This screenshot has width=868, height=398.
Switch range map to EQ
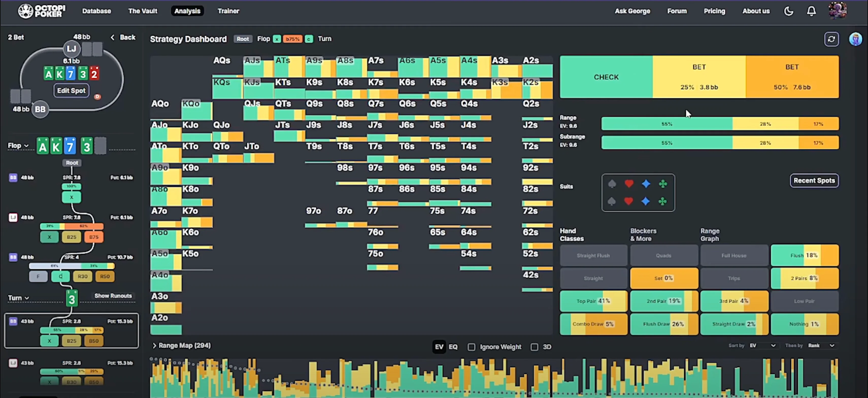point(453,347)
